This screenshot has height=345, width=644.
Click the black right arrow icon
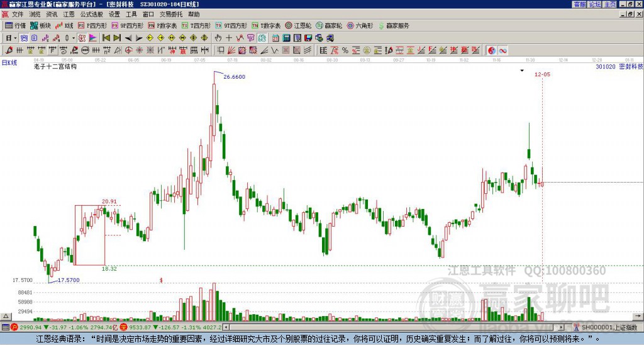pos(139,38)
